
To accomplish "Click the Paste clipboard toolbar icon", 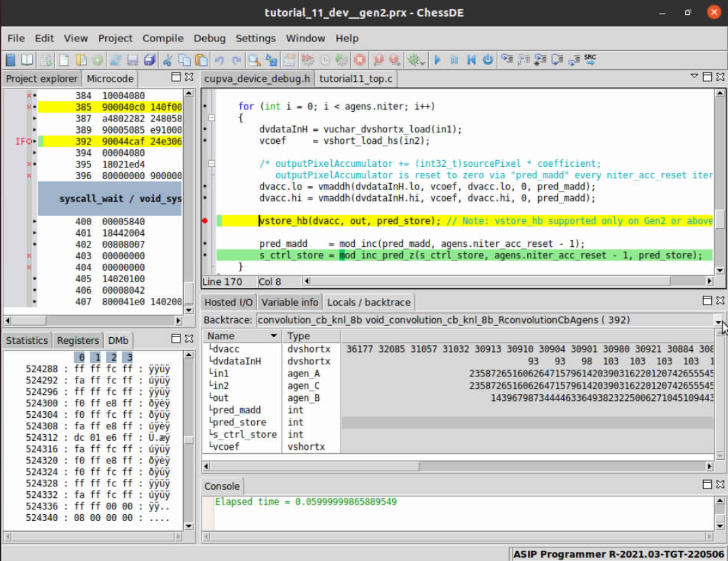I will pyautogui.click(x=202, y=60).
